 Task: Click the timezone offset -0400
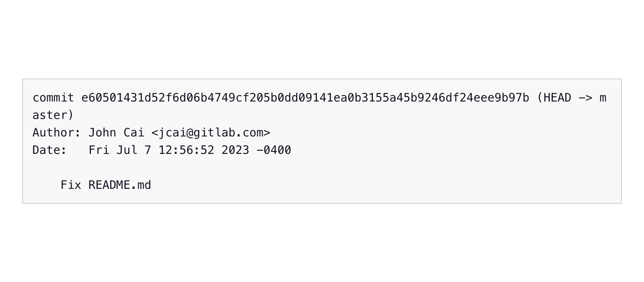274,150
